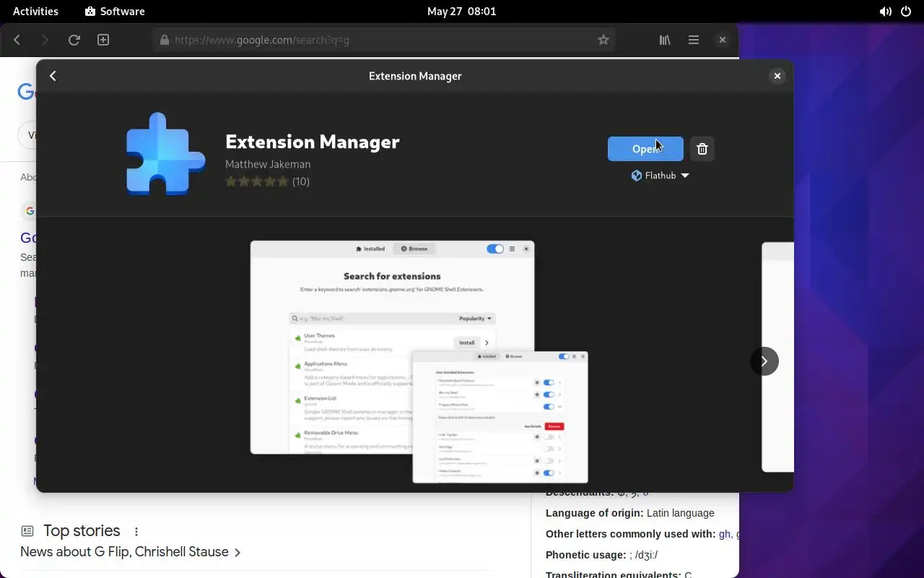Open the browser hamburger menu
The width and height of the screenshot is (924, 578).
pos(694,40)
